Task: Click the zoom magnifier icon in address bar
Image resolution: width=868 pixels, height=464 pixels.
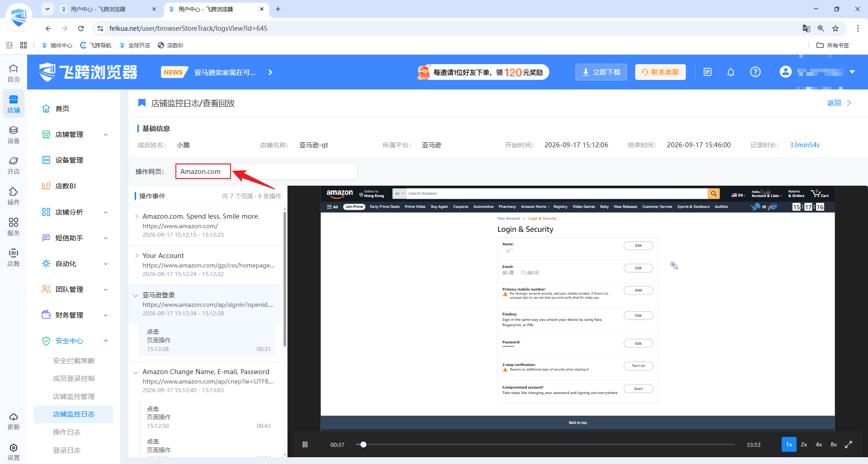Action: click(821, 28)
